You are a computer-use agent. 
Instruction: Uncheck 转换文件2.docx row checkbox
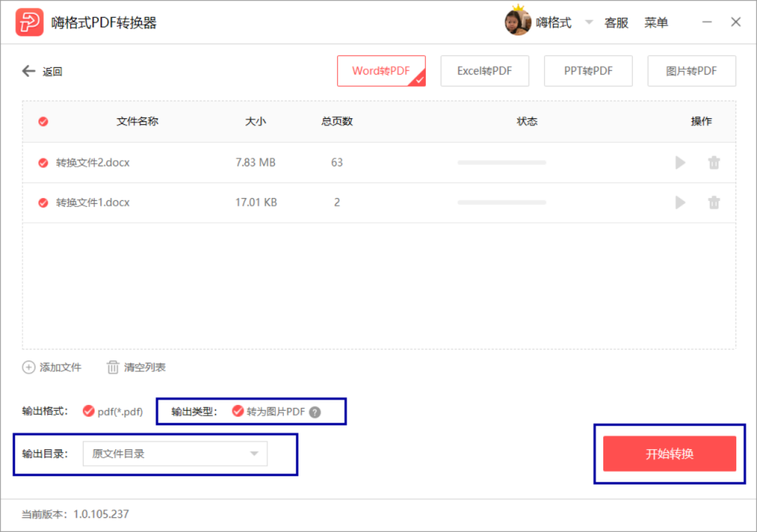pos(43,163)
